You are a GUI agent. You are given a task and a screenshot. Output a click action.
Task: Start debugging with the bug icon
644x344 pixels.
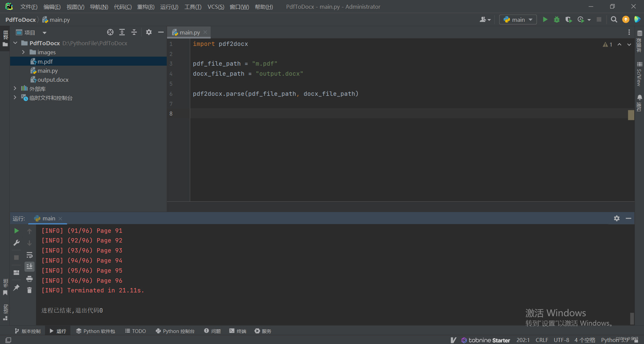tap(557, 19)
